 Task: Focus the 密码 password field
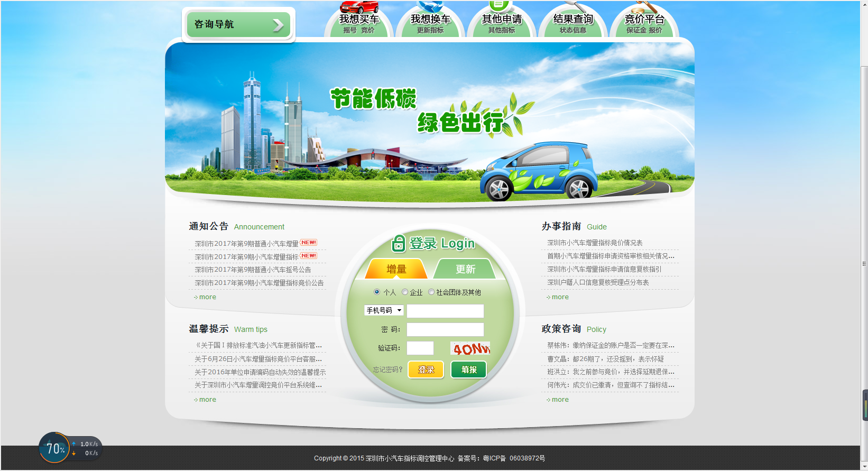(445, 329)
